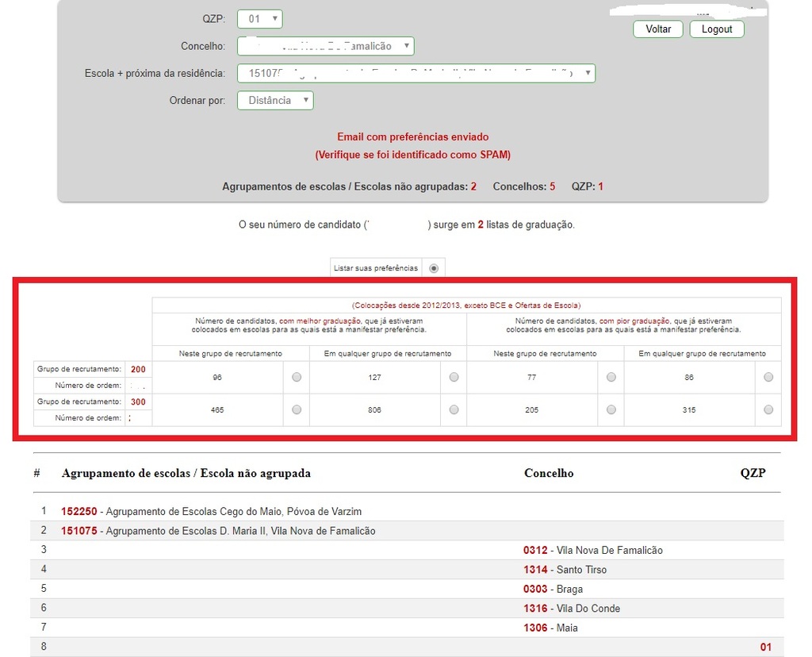Click the Logout button
This screenshot has height=657, width=812.
[x=717, y=29]
